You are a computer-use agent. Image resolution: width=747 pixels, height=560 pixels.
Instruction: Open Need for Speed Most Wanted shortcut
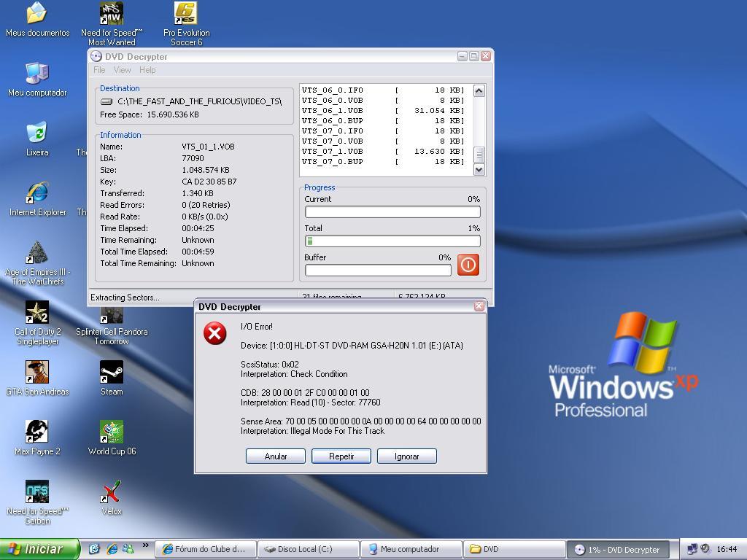pyautogui.click(x=112, y=24)
